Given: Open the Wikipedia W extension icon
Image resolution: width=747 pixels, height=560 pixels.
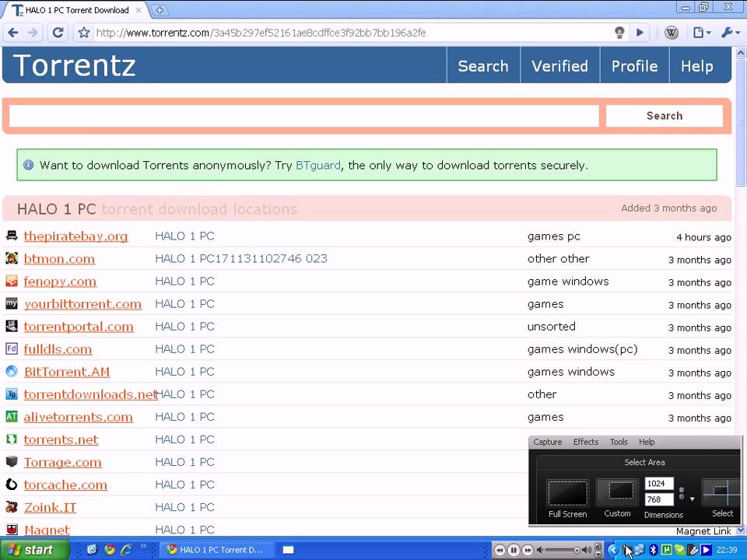Looking at the screenshot, I should (x=672, y=33).
